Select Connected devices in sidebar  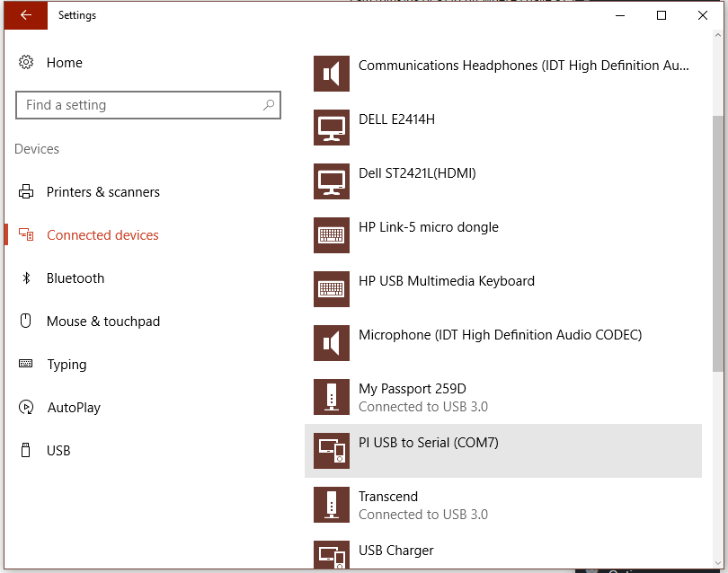(102, 235)
